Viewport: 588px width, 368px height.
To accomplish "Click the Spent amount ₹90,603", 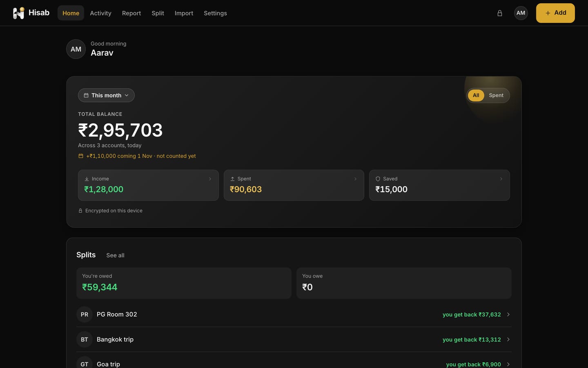I will coord(246,189).
